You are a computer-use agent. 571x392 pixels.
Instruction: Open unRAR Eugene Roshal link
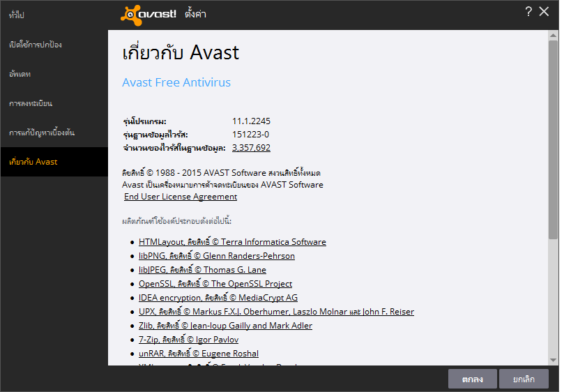click(199, 354)
